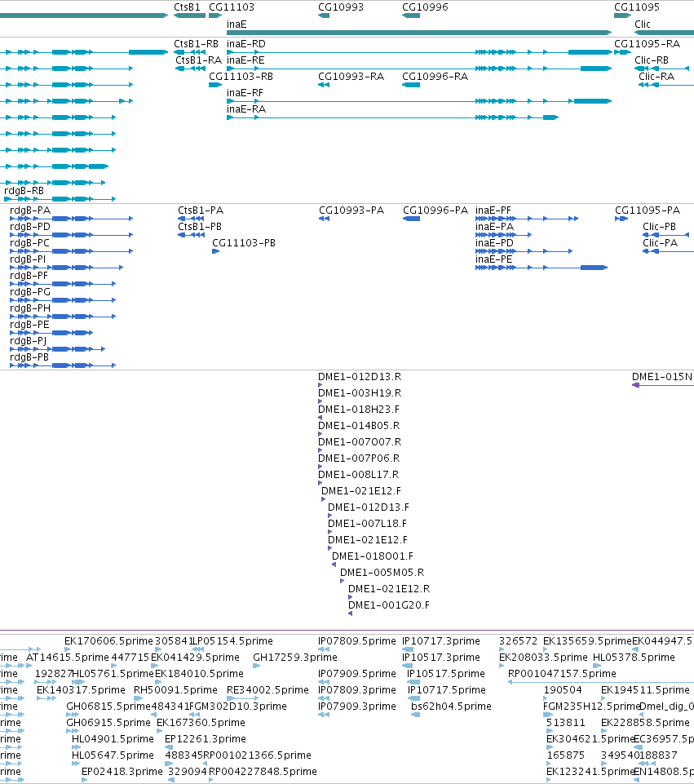Select EST RP001047157.5prime
The height and width of the screenshot is (784, 694).
562,674
